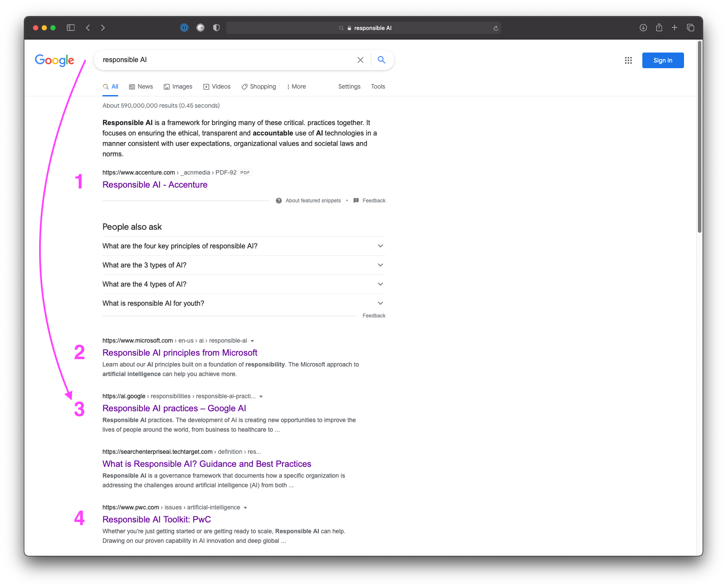
Task: Click the Sign in button
Action: tap(663, 60)
